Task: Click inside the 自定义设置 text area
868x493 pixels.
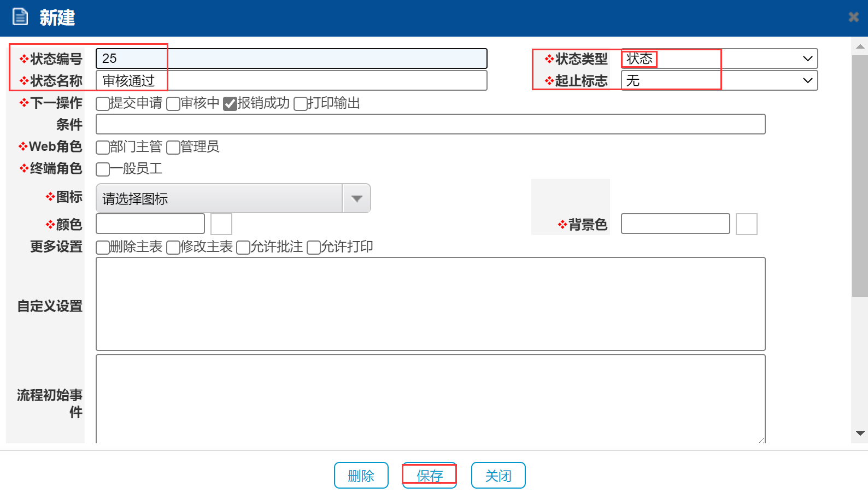Action: click(x=430, y=304)
